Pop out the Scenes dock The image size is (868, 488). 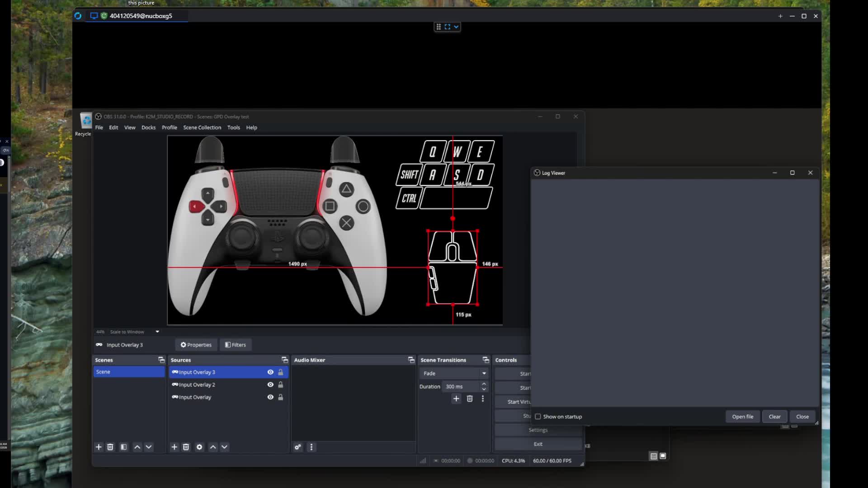tap(161, 360)
